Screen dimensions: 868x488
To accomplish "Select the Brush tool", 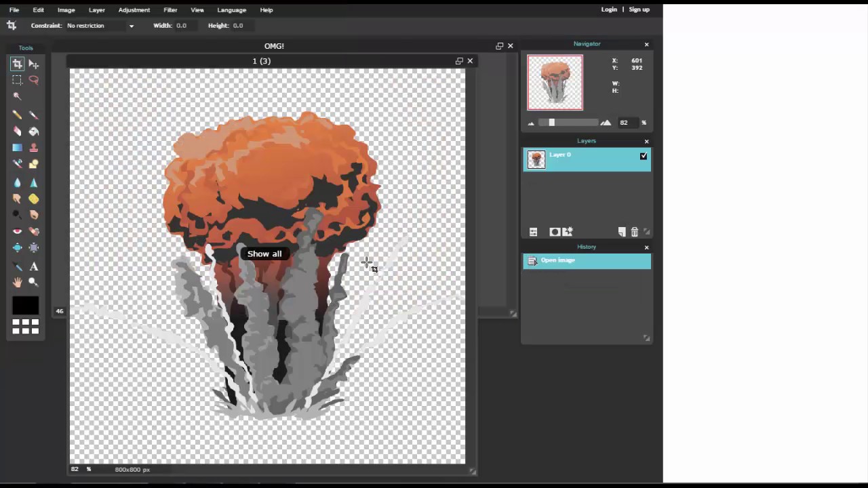I will pos(34,115).
